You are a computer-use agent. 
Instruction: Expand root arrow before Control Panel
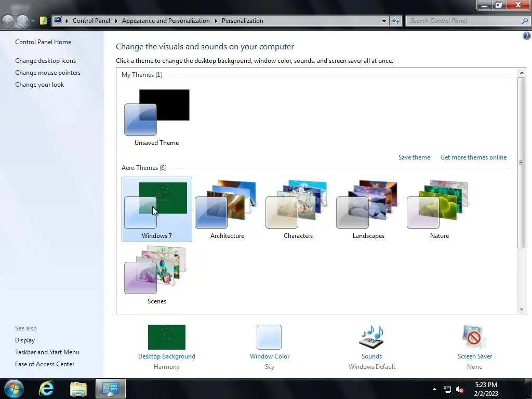pos(67,21)
